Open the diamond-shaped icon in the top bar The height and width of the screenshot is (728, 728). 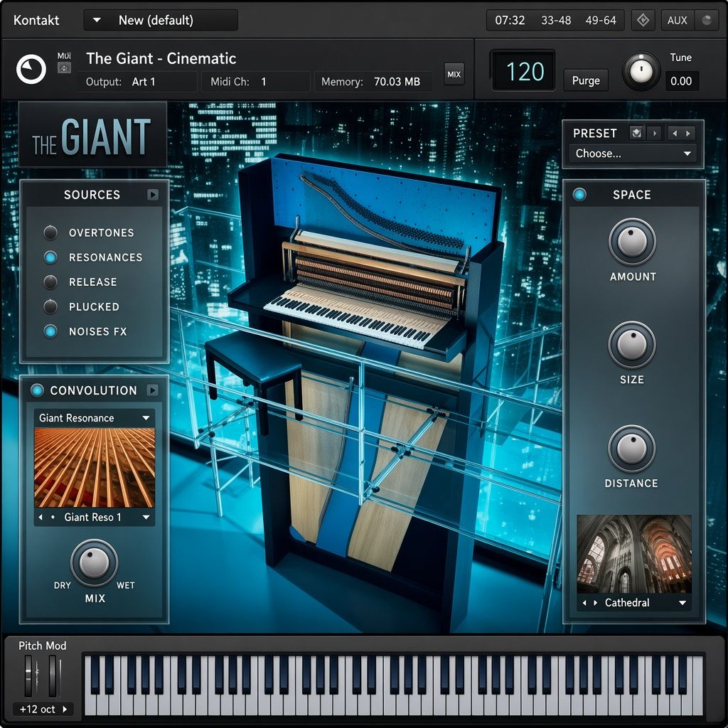[643, 20]
